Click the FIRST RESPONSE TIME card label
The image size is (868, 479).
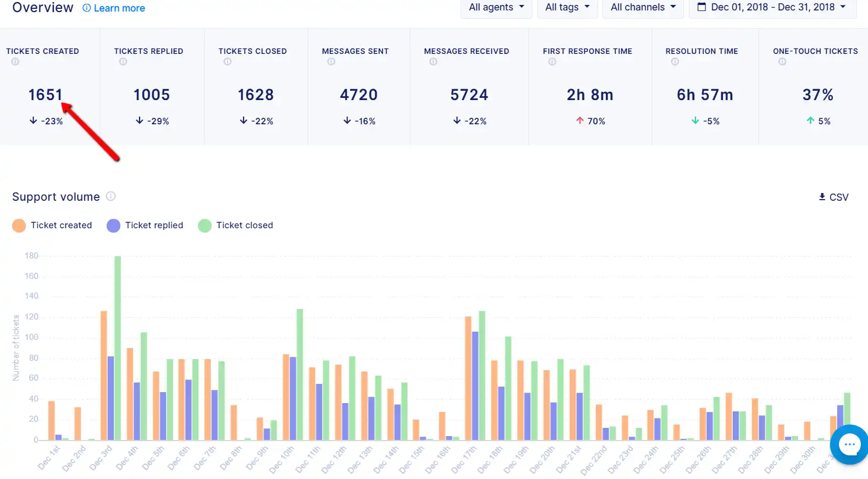point(588,51)
